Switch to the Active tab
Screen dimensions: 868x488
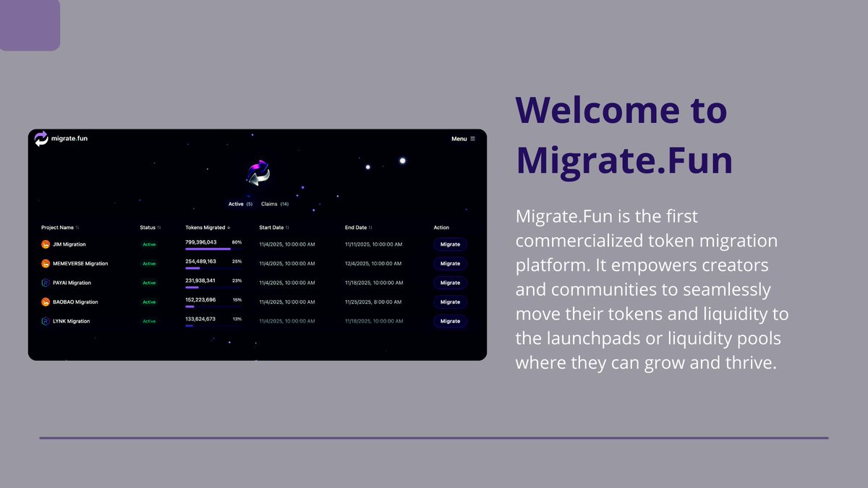[240, 204]
